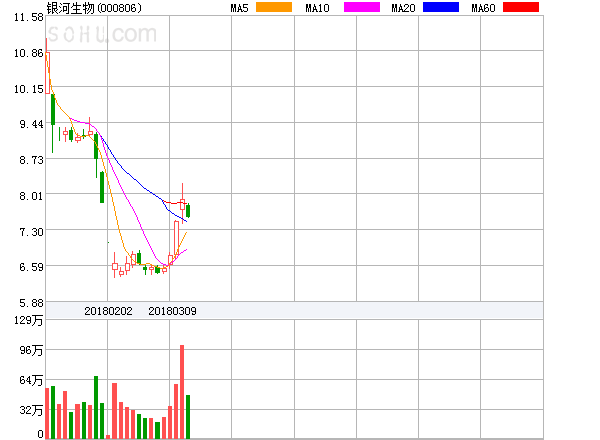Viewport: 600px width, 440px height.
Task: Click the 10.15 price axis label
Action: click(x=29, y=89)
